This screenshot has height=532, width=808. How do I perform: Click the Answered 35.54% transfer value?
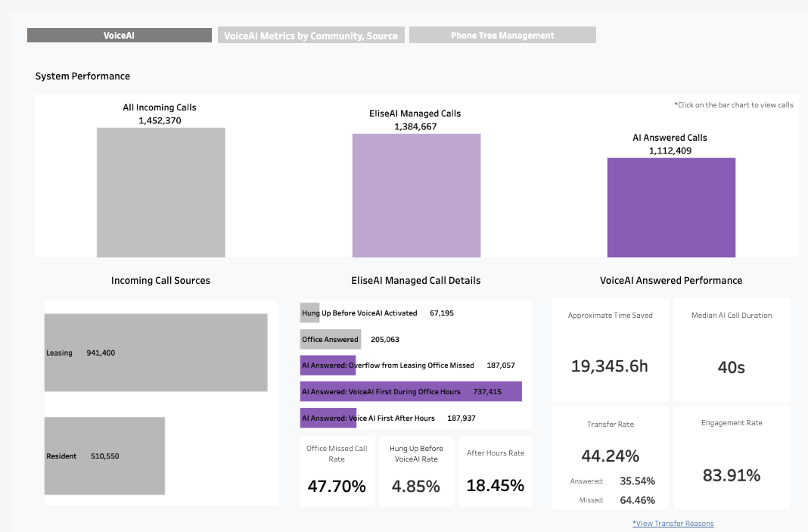[638, 481]
